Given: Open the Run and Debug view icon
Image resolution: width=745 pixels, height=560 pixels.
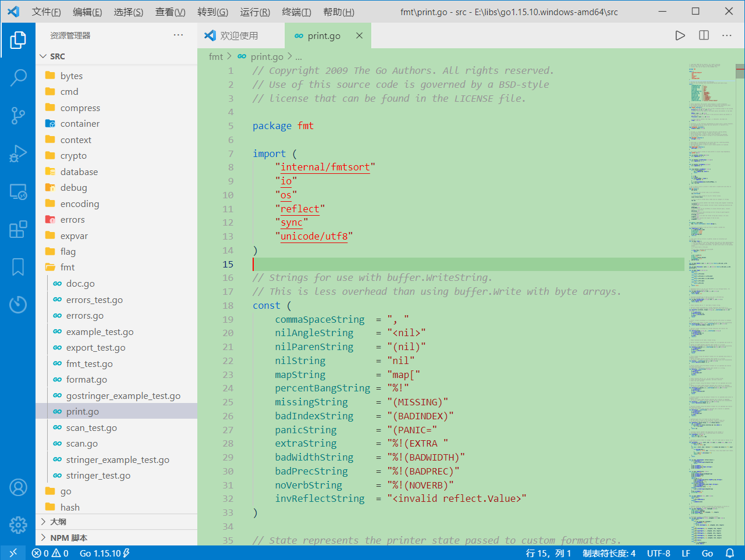Looking at the screenshot, I should point(18,154).
